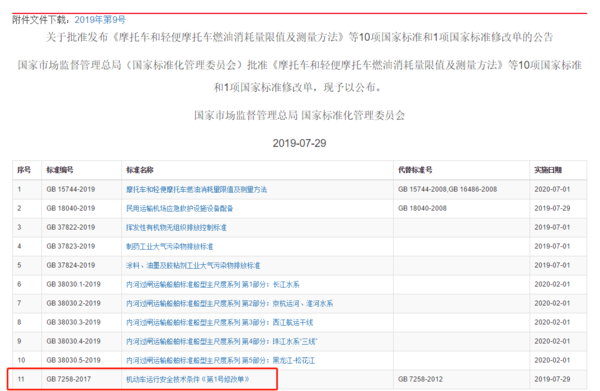Open the 2019年第9号 attachment download link
The height and width of the screenshot is (391, 600).
pyautogui.click(x=100, y=20)
